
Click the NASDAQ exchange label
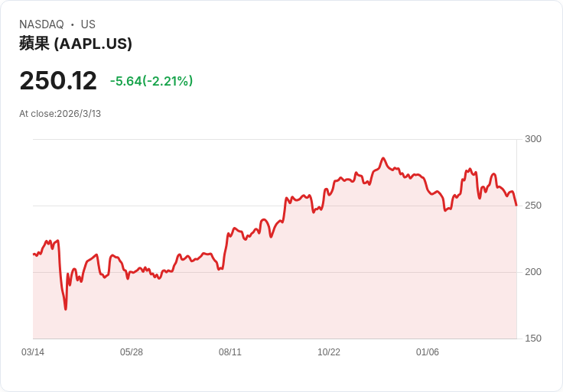point(41,24)
